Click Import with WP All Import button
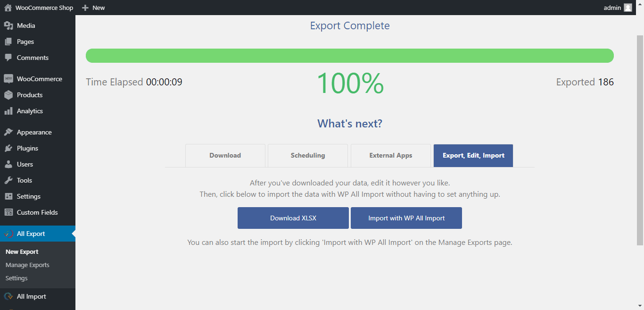Viewport: 644px width, 310px height. [406, 218]
